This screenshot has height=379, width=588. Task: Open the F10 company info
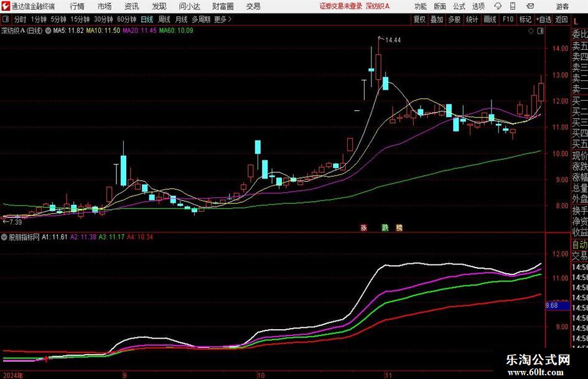(508, 19)
